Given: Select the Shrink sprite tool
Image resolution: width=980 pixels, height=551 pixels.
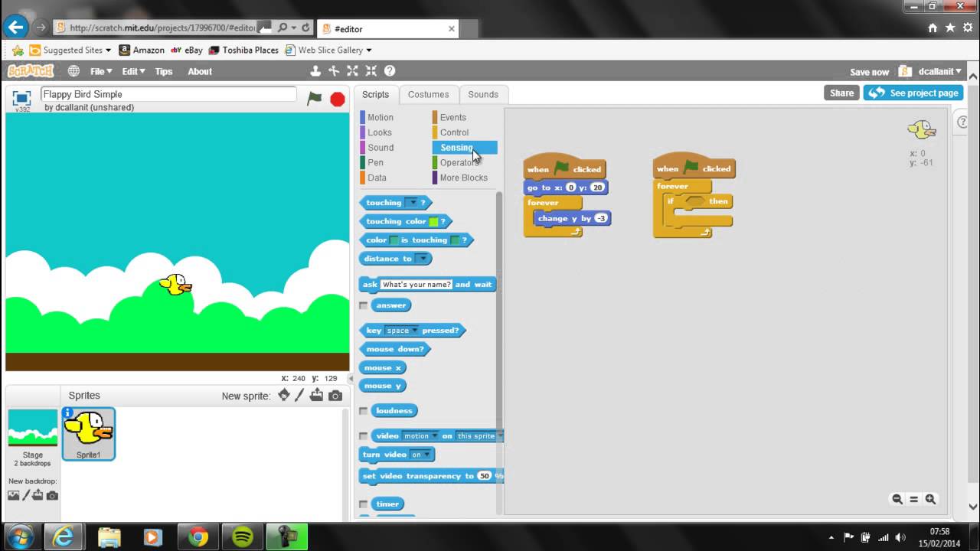Looking at the screenshot, I should coord(371,71).
